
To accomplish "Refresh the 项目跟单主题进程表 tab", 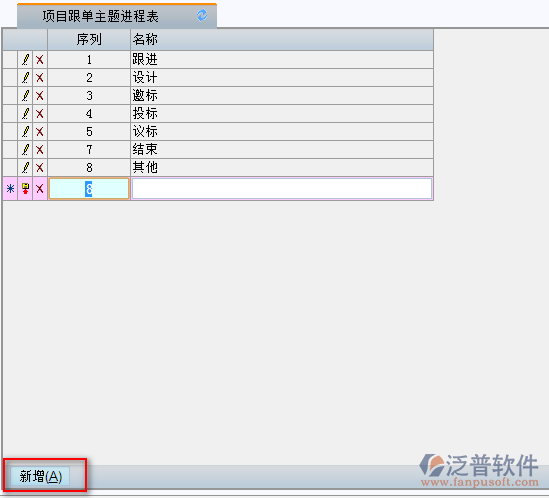I will click(x=202, y=15).
